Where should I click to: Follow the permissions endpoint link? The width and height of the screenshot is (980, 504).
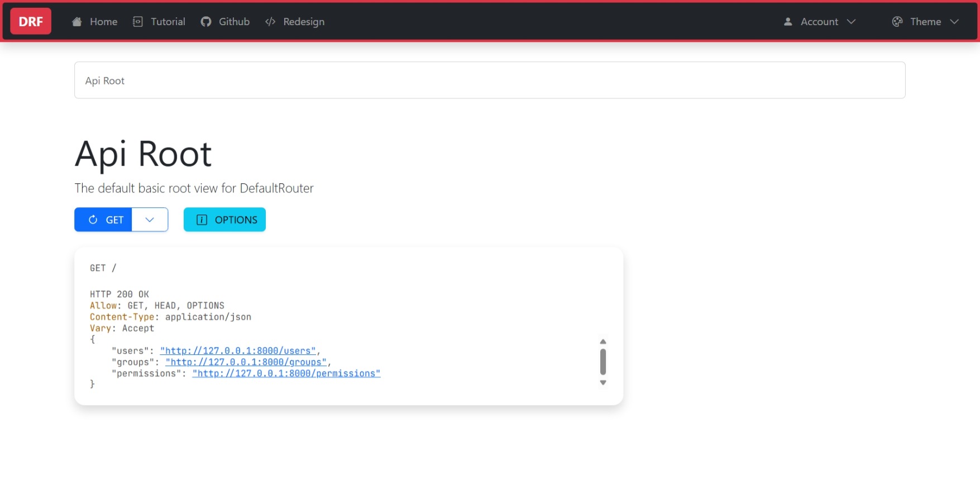[286, 373]
